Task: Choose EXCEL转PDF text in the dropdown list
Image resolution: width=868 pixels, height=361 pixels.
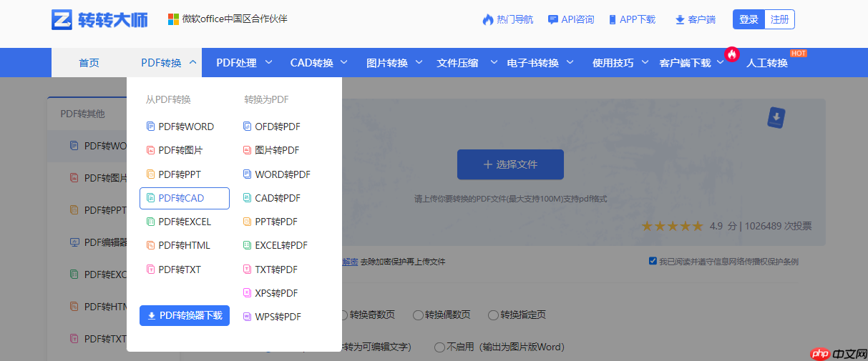Action: tap(281, 245)
